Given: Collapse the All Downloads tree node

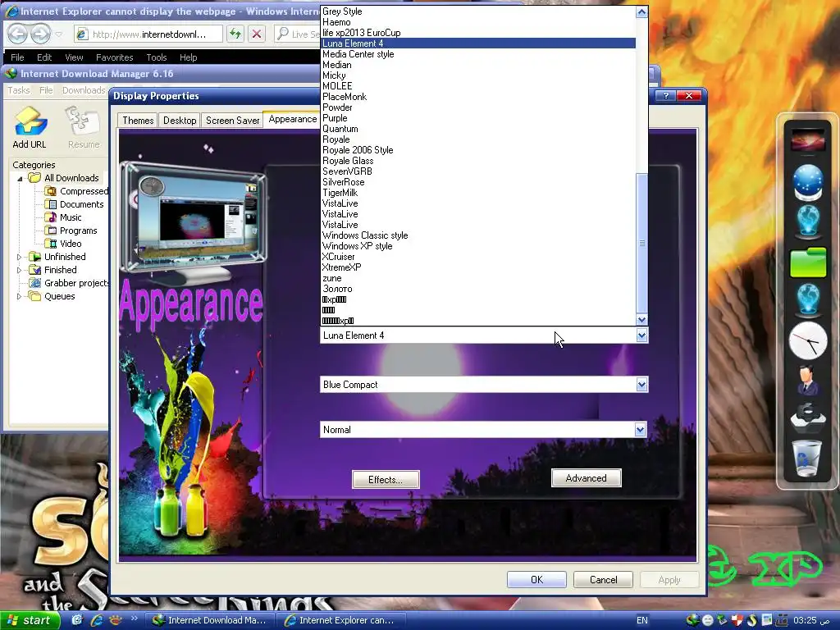Looking at the screenshot, I should pyautogui.click(x=20, y=178).
